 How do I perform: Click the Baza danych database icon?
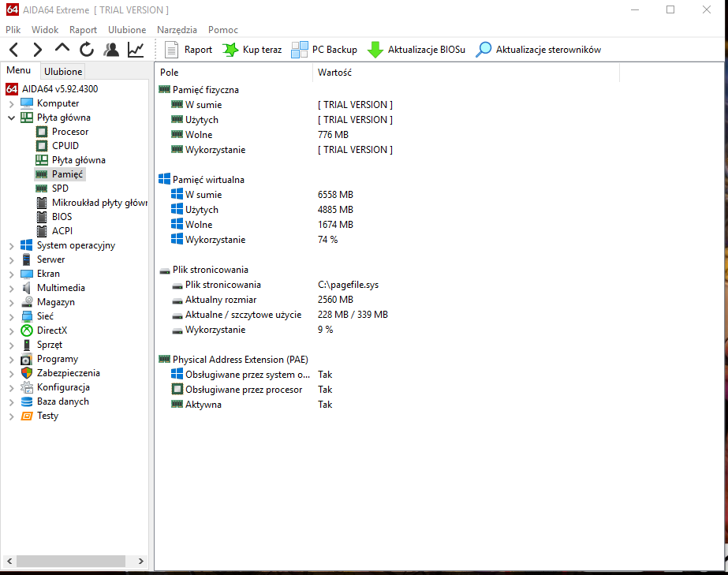point(27,401)
